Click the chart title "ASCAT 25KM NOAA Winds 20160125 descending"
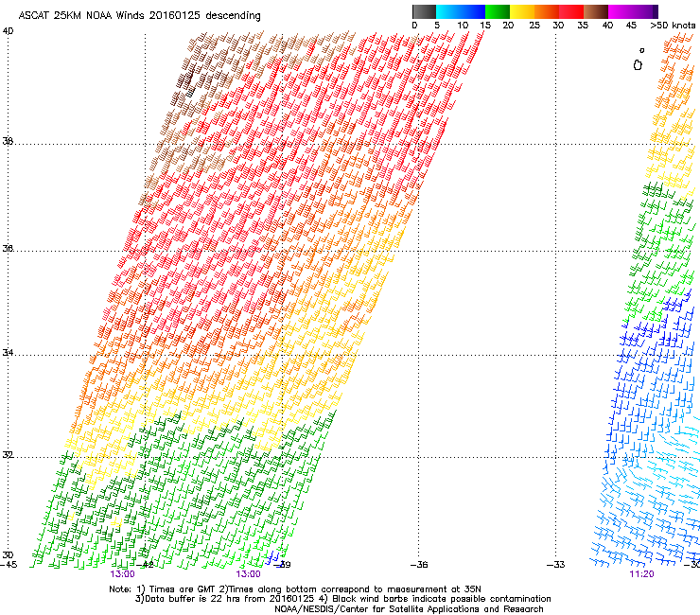 tap(139, 15)
